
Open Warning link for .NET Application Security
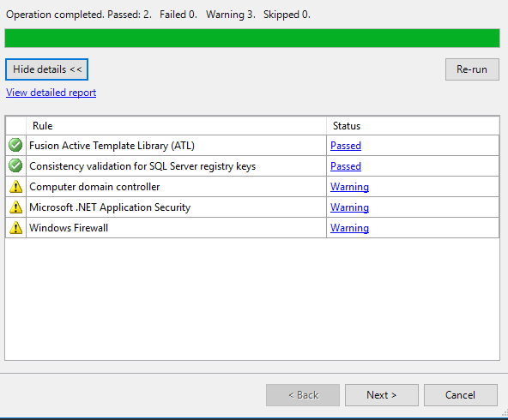(x=349, y=207)
